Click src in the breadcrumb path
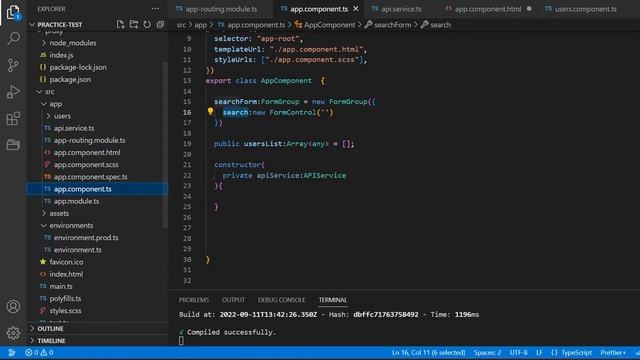 [181, 25]
